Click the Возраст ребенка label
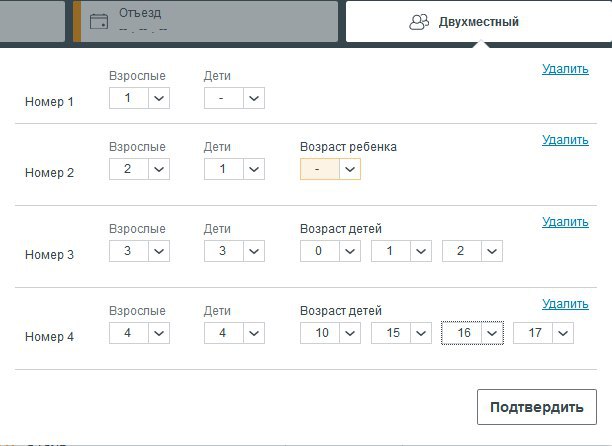The image size is (612, 446). (x=348, y=147)
